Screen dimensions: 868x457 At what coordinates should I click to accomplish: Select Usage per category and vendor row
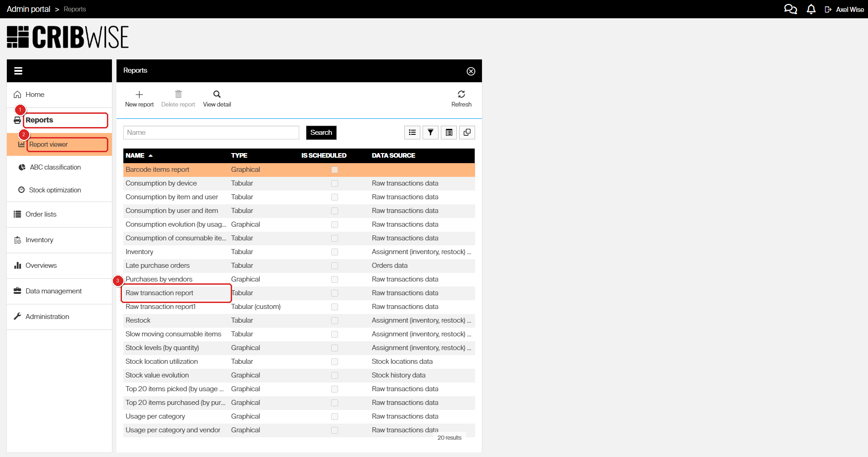click(x=299, y=430)
